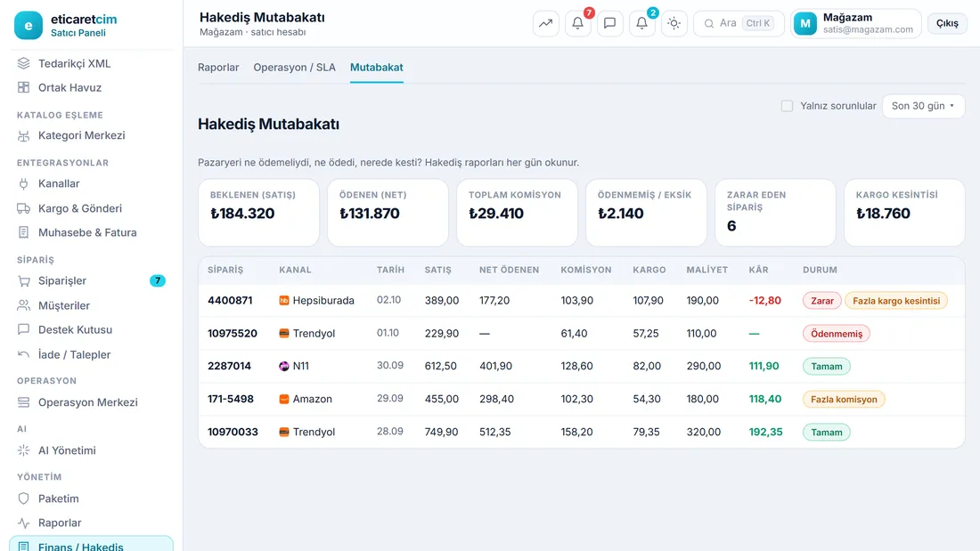Open the messages chat bubble icon

609,23
